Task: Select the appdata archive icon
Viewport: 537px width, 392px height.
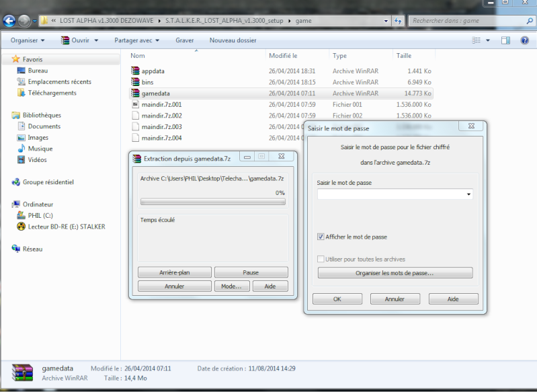Action: pos(135,71)
